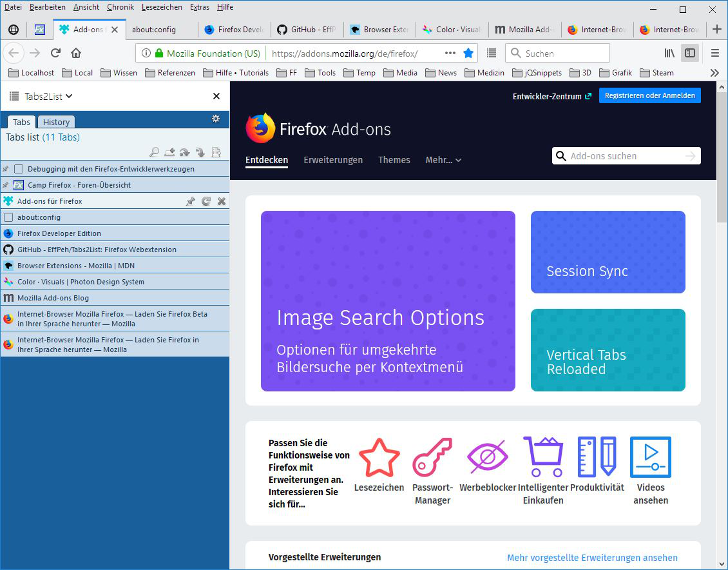Open a new browser tab with plus
The height and width of the screenshot is (570, 728).
click(717, 29)
